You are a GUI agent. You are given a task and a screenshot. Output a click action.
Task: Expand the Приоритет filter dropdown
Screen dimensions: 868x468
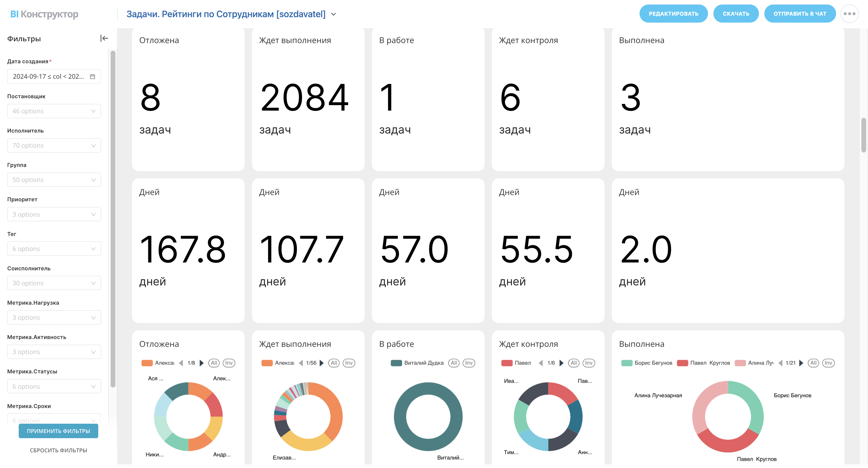point(54,214)
